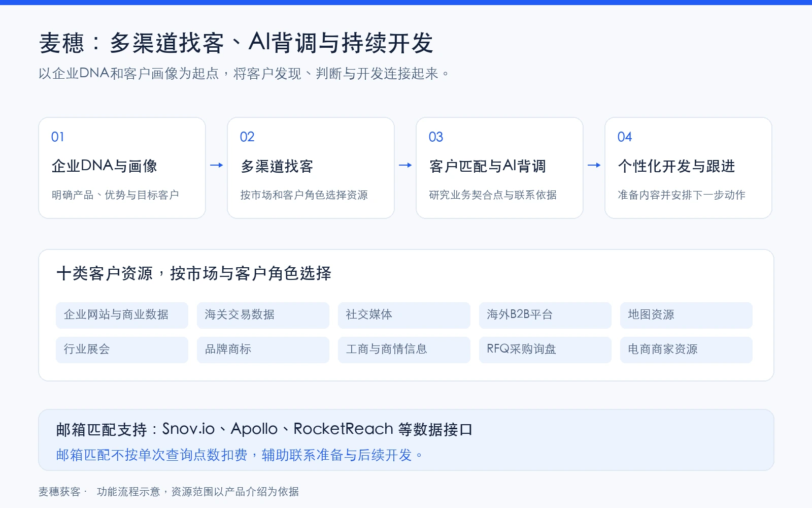Click step number 04 label
The height and width of the screenshot is (508, 812).
(625, 137)
